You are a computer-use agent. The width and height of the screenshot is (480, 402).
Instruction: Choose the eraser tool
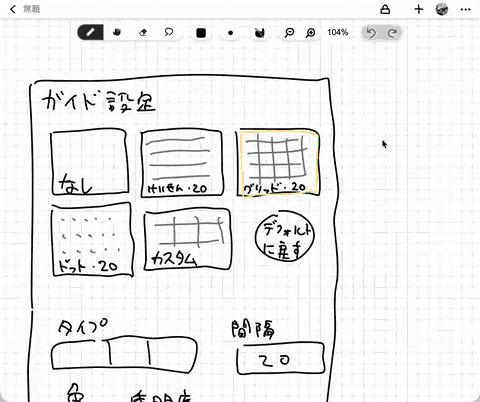click(x=143, y=33)
